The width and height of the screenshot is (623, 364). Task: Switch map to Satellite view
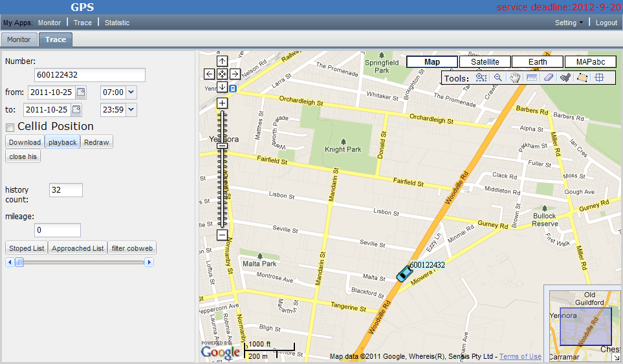(485, 62)
